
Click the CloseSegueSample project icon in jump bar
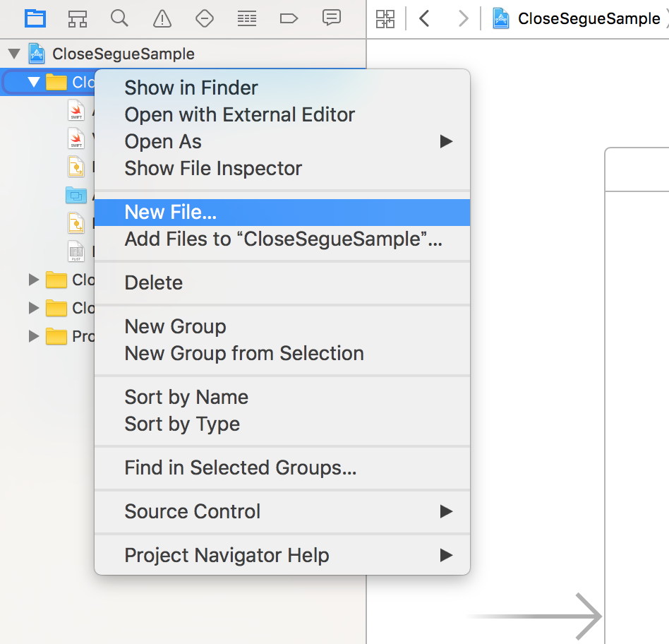tap(501, 19)
